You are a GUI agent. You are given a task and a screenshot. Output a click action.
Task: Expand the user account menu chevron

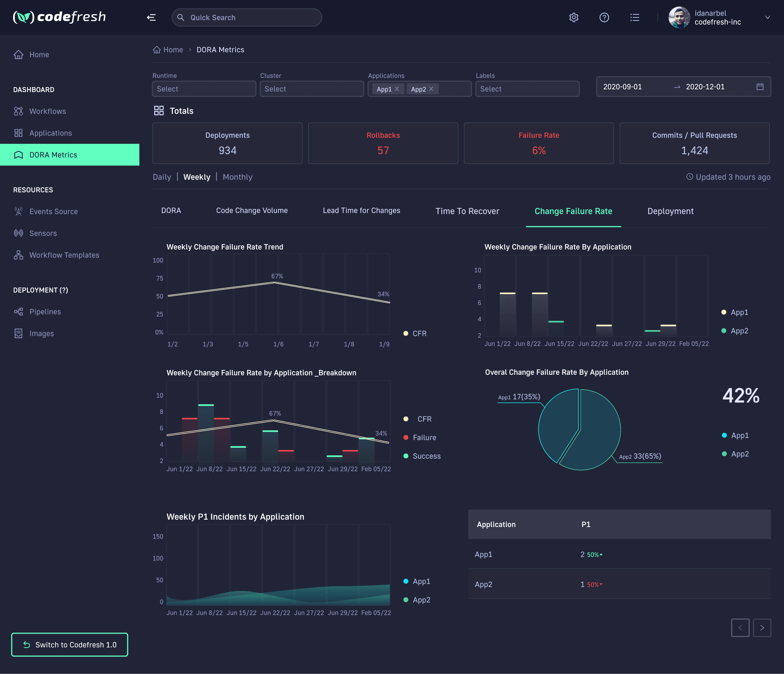(767, 17)
